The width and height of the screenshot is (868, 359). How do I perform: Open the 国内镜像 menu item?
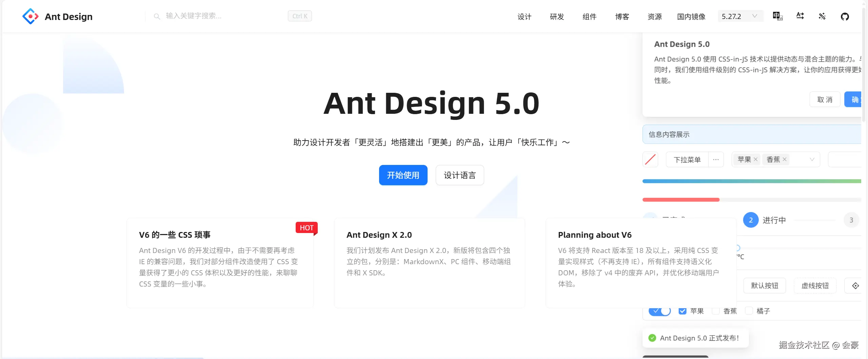click(x=691, y=17)
